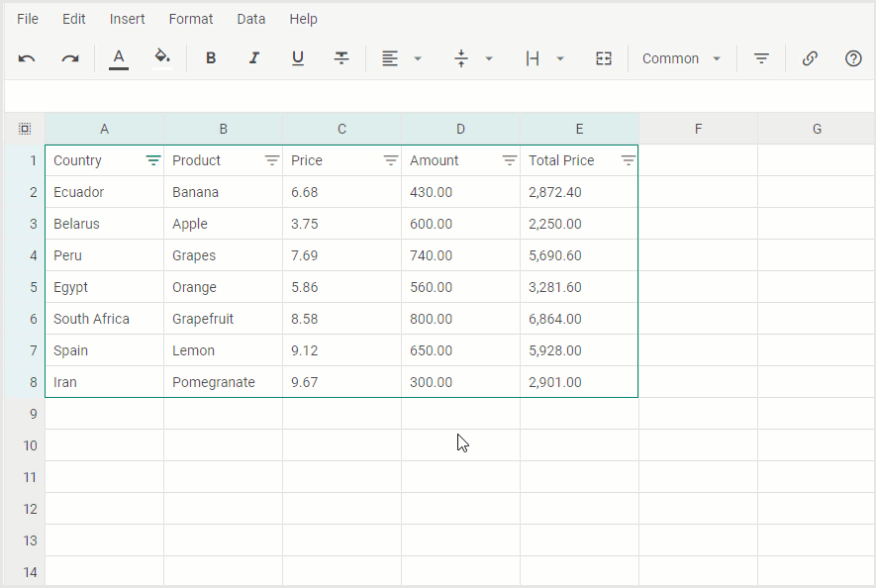The image size is (876, 588).
Task: Select the cell containing Pomegranate
Action: pos(224,382)
